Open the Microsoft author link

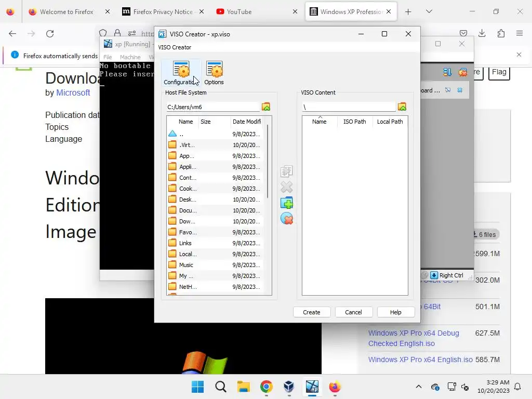[73, 92]
